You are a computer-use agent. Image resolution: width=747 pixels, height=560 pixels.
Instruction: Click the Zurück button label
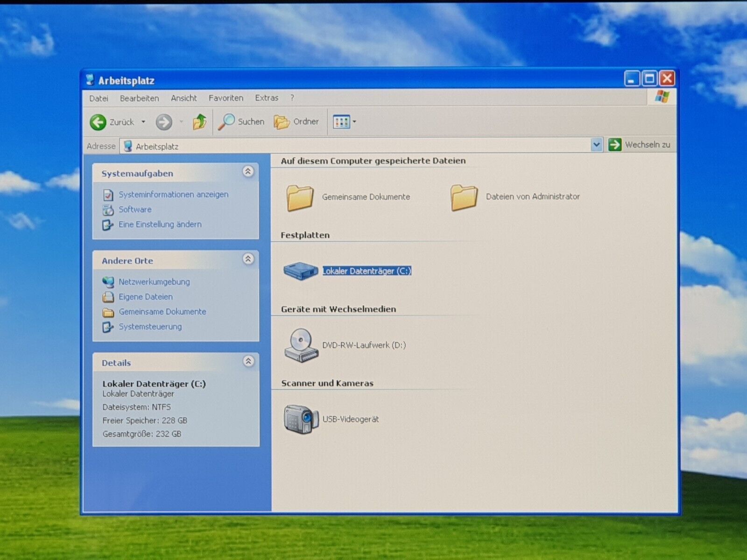click(122, 122)
